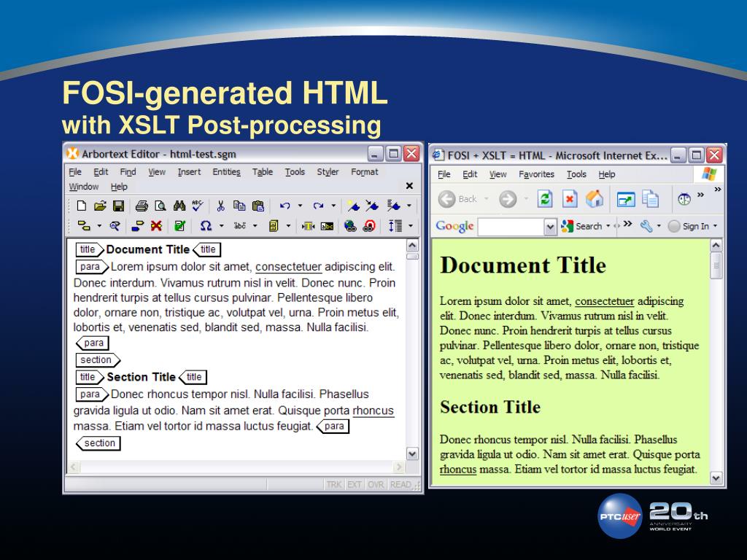
Task: Click the filing cabinet icon
Action: point(274,226)
